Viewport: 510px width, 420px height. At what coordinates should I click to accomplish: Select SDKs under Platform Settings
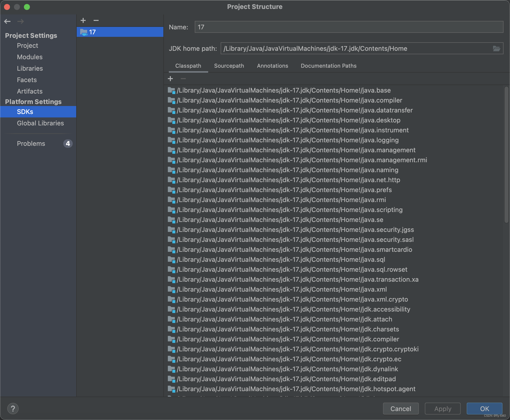38,112
